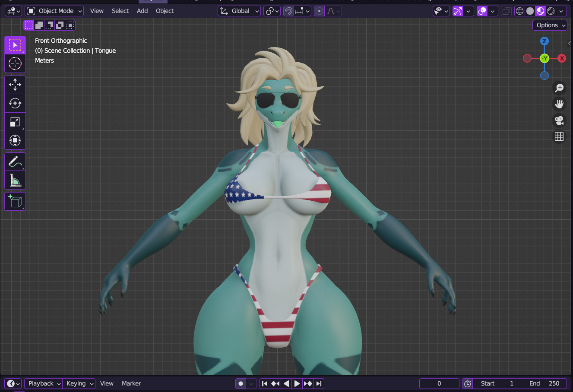
Task: Open the Object Mode dropdown
Action: coord(54,11)
